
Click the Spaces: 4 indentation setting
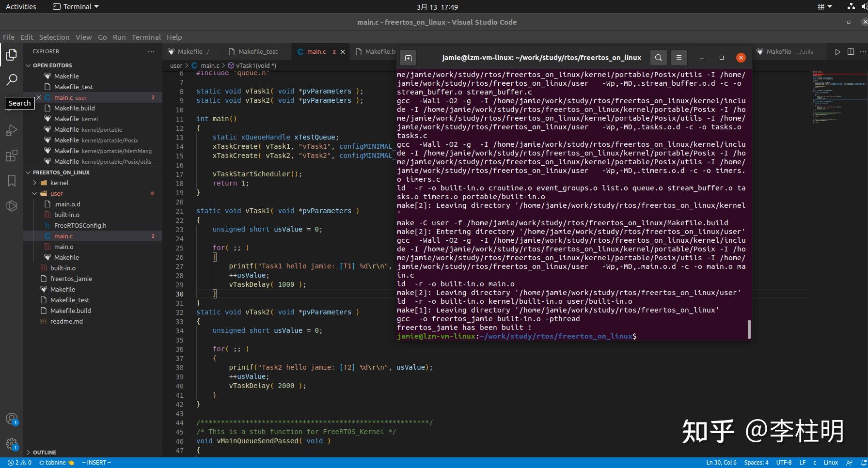click(756, 463)
